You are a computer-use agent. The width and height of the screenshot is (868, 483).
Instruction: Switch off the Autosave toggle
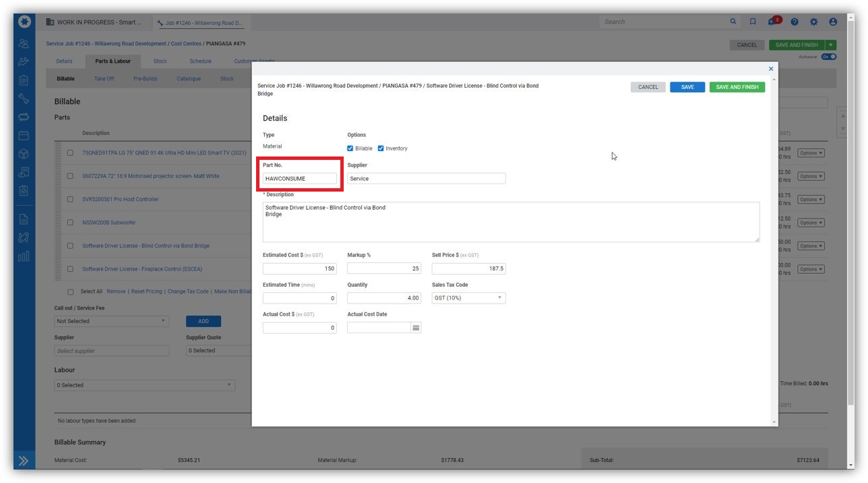pos(829,57)
